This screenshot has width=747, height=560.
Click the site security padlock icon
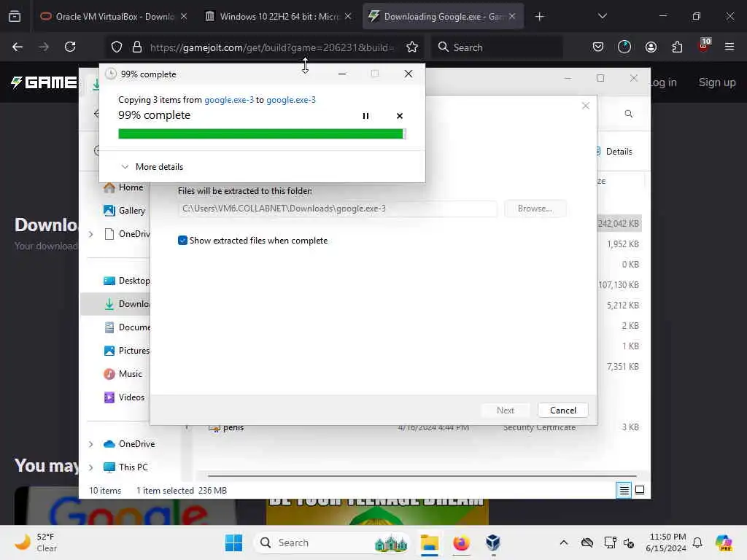tap(137, 47)
